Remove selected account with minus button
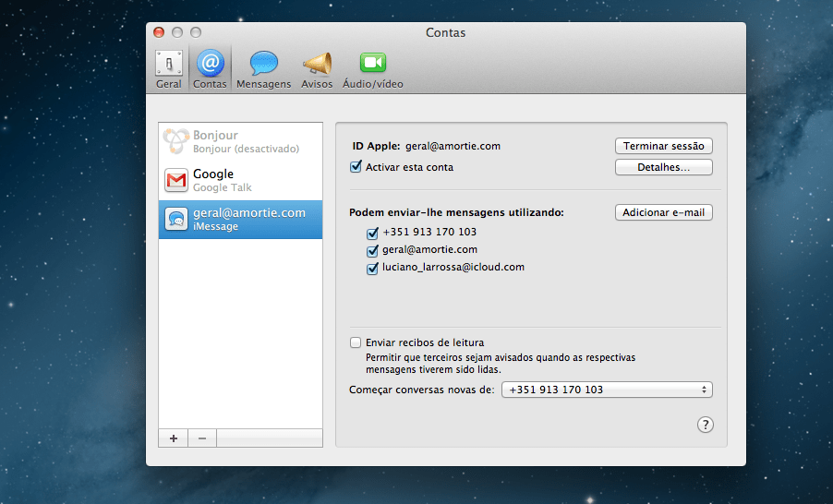The image size is (833, 504). point(202,438)
